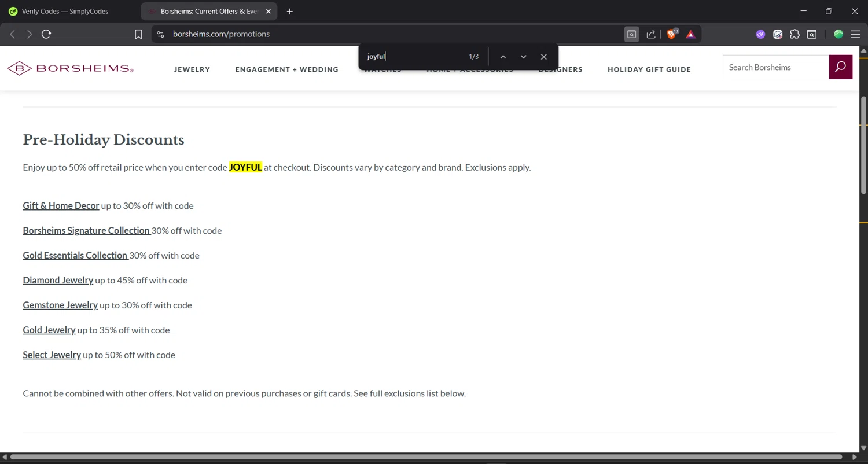
Task: Follow the Gemstone Jewelry link
Action: click(60, 305)
